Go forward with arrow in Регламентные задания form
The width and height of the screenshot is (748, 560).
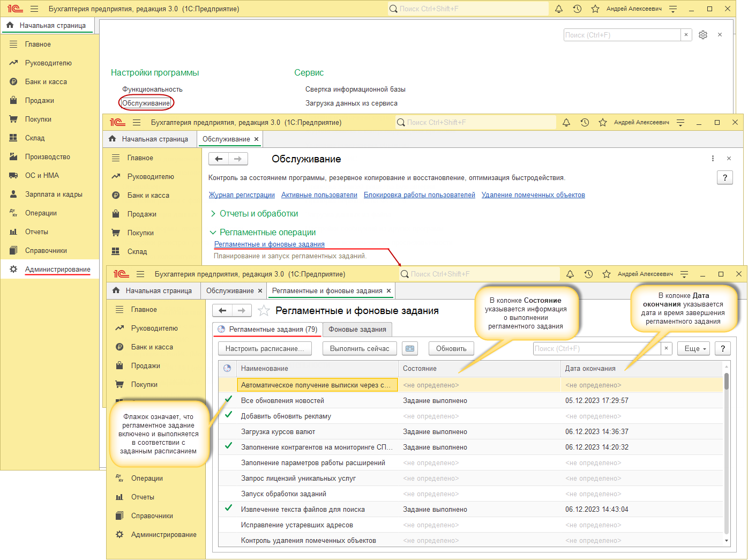(x=242, y=310)
